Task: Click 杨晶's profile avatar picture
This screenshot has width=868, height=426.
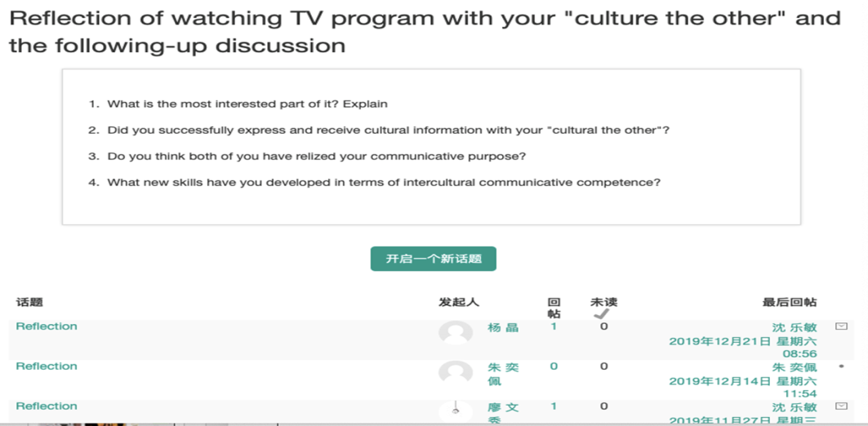Action: [456, 333]
